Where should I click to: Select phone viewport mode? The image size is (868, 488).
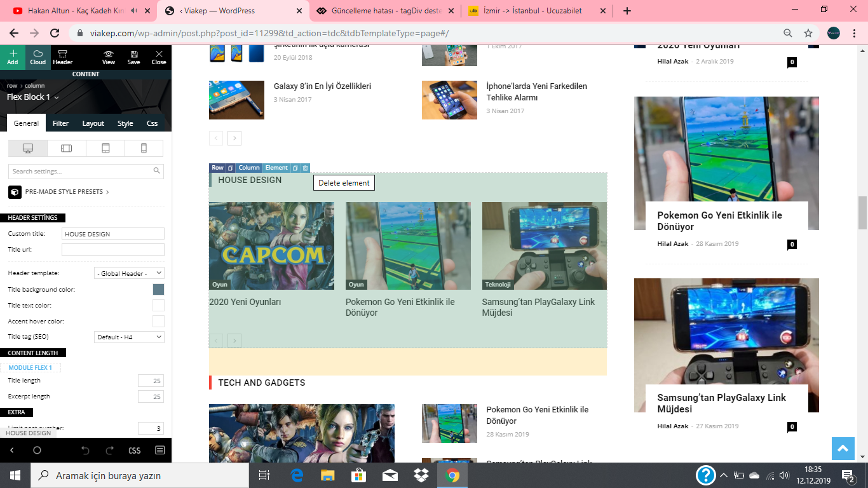144,148
